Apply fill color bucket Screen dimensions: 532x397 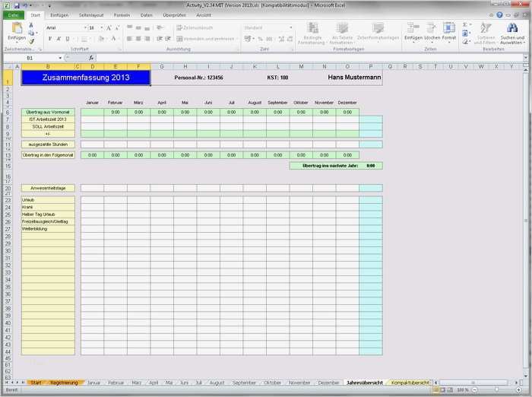pyautogui.click(x=101, y=39)
